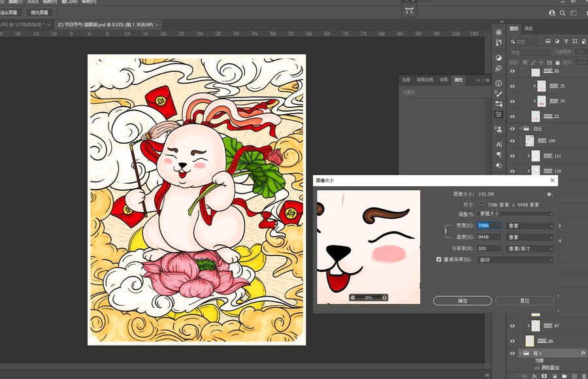
Task: Open the search magnifier in top bar
Action: click(563, 13)
